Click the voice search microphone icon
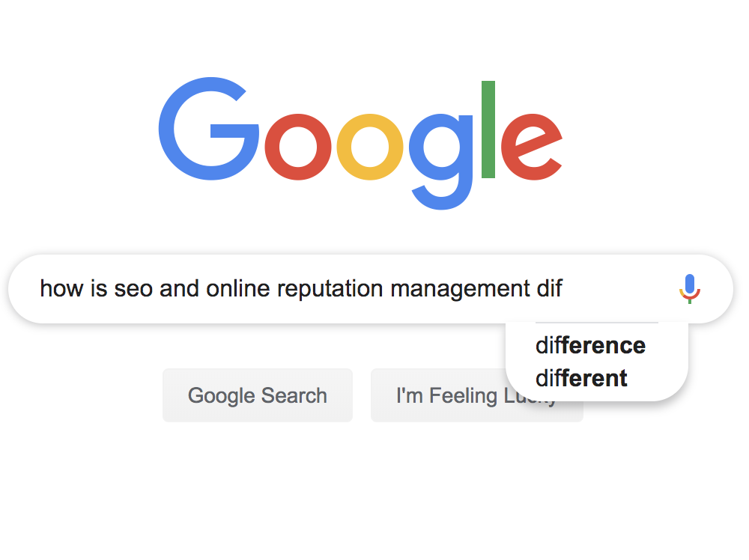Viewport: 749px width, 560px height. pos(689,289)
